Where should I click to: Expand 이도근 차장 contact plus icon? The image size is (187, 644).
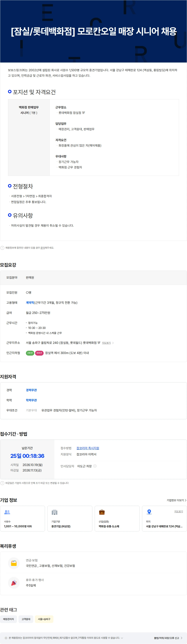pyautogui.click(x=95, y=466)
